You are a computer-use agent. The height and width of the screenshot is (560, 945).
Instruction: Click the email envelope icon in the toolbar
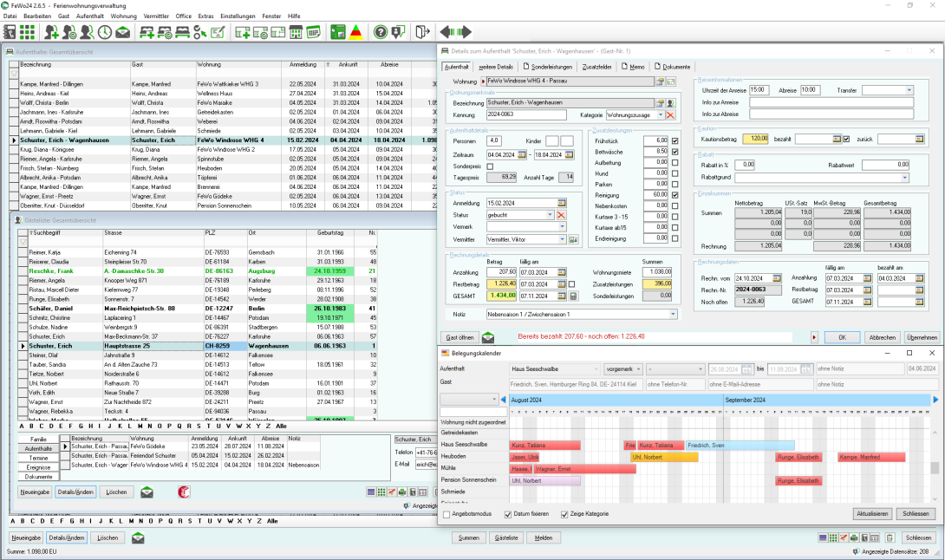tap(122, 32)
